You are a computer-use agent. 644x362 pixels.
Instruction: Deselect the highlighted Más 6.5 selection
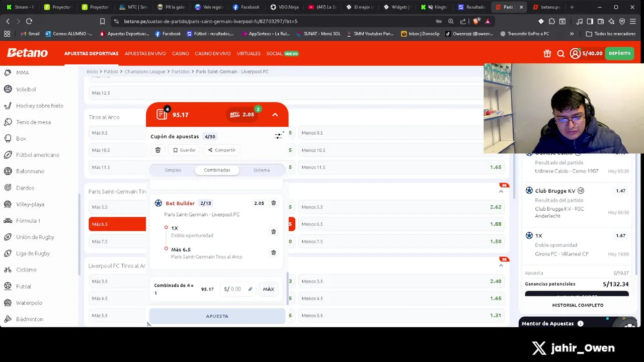[x=117, y=224]
